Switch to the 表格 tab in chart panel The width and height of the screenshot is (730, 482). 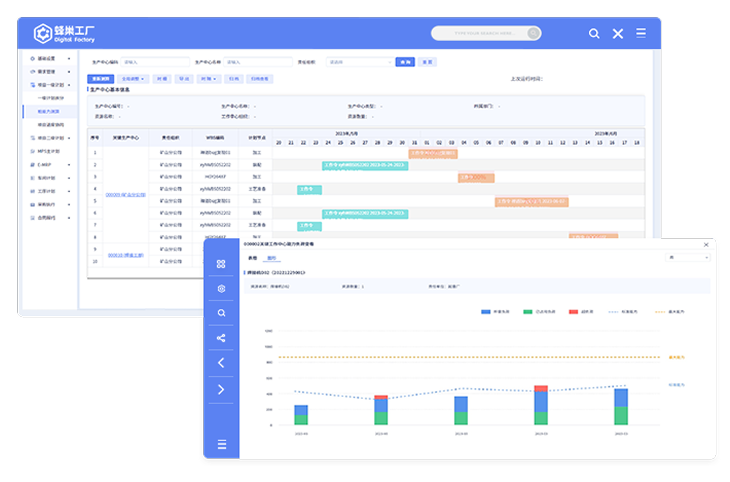click(x=252, y=258)
